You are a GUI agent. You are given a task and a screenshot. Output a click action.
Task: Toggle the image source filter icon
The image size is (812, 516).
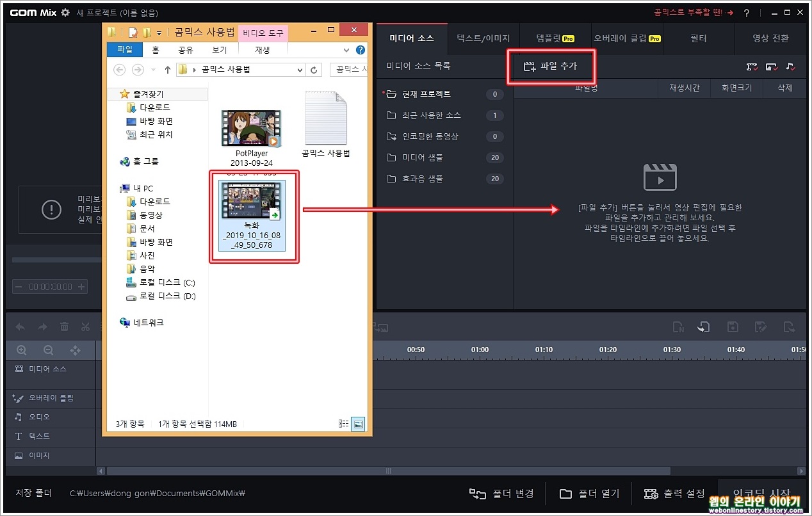772,67
